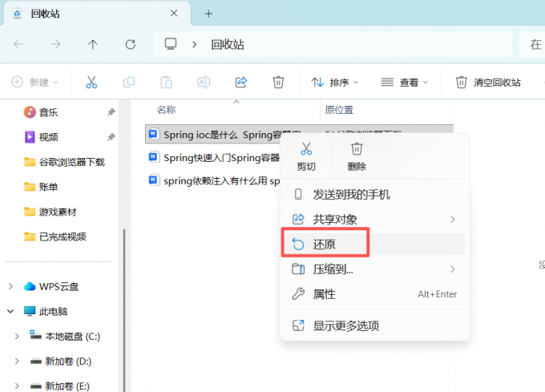Open the 游戏素材 folder
Screen dimensions: 545x392
pyautogui.click(x=50, y=212)
